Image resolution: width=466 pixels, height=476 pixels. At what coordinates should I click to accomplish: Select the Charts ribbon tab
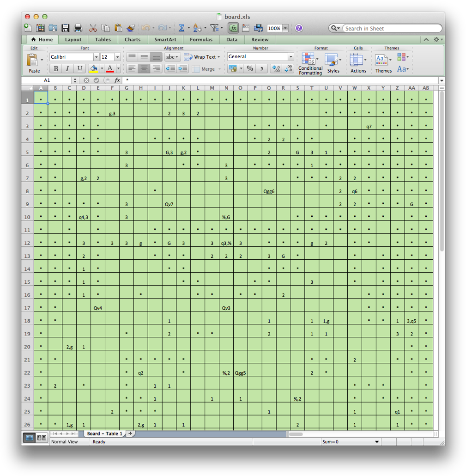133,39
